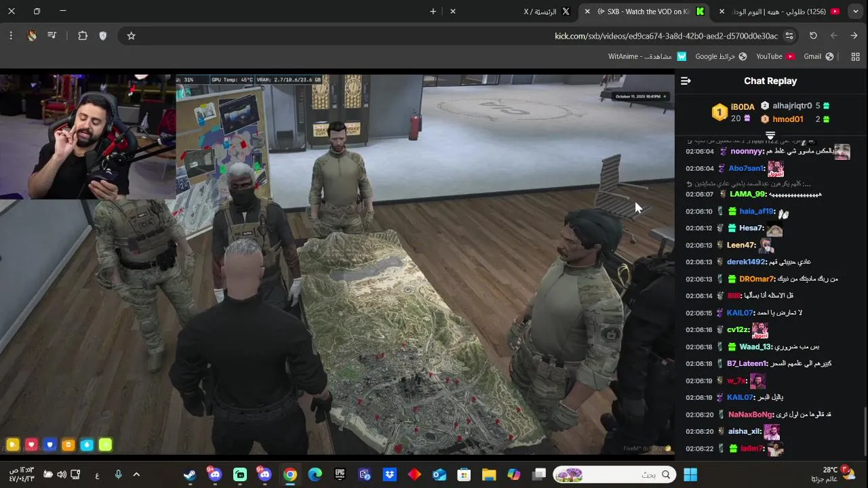Click username Waad_13 in chat
The height and width of the screenshot is (488, 868).
(755, 346)
